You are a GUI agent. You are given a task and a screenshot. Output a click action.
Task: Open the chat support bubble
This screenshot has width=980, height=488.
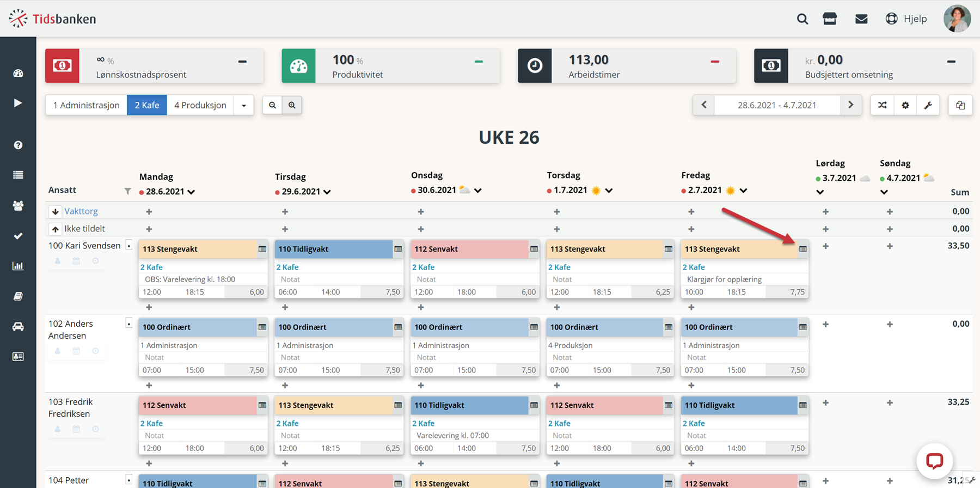coord(934,461)
